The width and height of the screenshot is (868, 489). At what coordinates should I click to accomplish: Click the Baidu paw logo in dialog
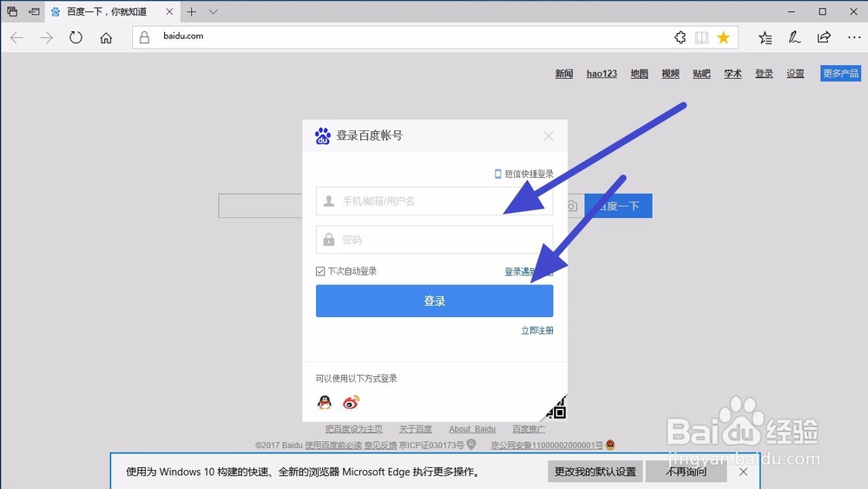pyautogui.click(x=323, y=135)
